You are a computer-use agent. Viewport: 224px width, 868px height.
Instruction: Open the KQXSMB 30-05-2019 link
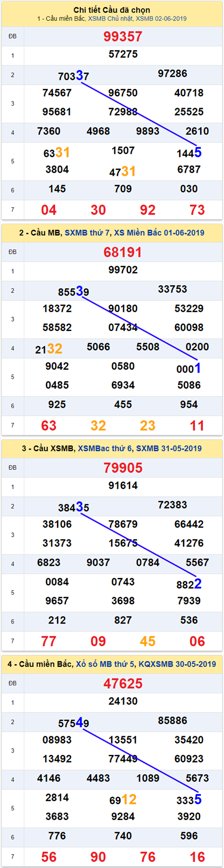pyautogui.click(x=177, y=664)
